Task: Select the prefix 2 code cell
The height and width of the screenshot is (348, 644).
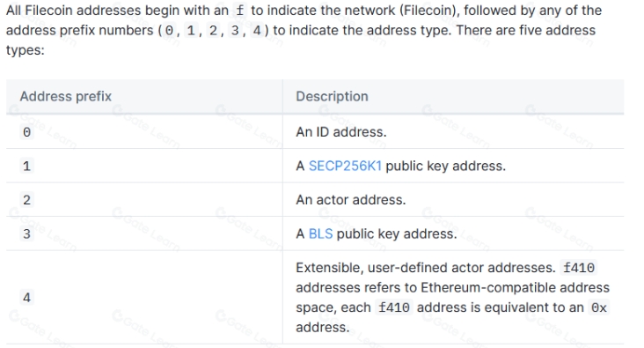Action: point(26,200)
